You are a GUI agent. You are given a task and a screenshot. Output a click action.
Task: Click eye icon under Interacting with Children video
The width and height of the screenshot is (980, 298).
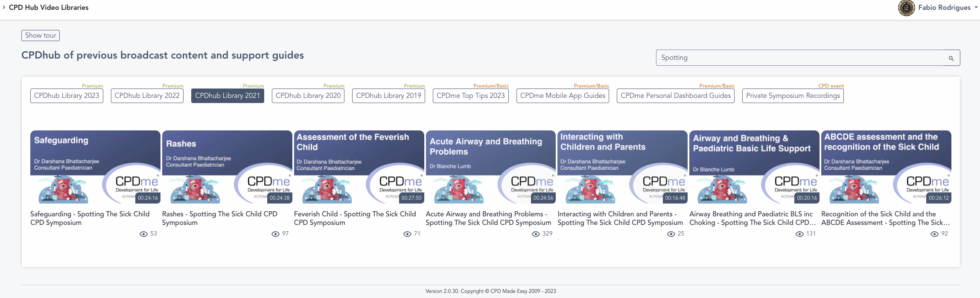click(671, 234)
